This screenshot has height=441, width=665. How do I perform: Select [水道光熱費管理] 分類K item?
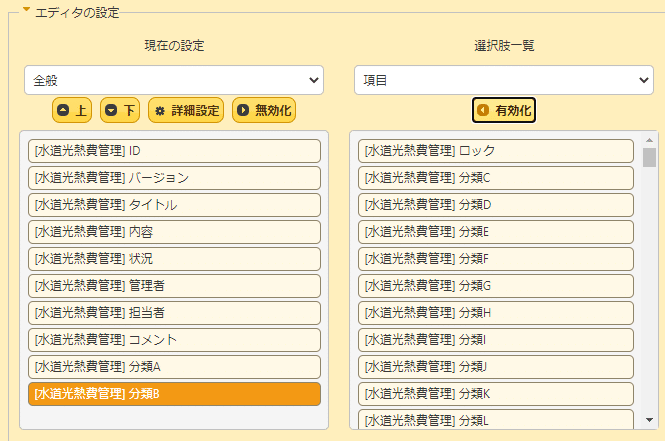(x=496, y=394)
